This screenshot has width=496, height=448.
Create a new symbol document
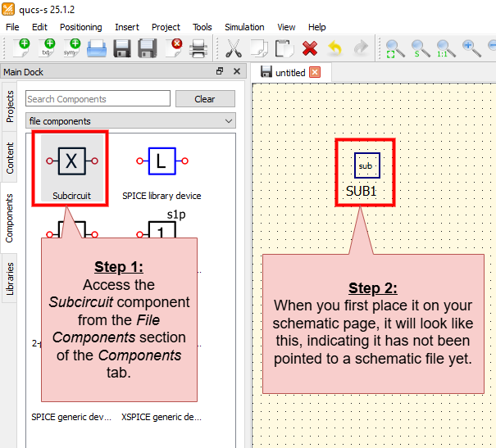[x=72, y=48]
